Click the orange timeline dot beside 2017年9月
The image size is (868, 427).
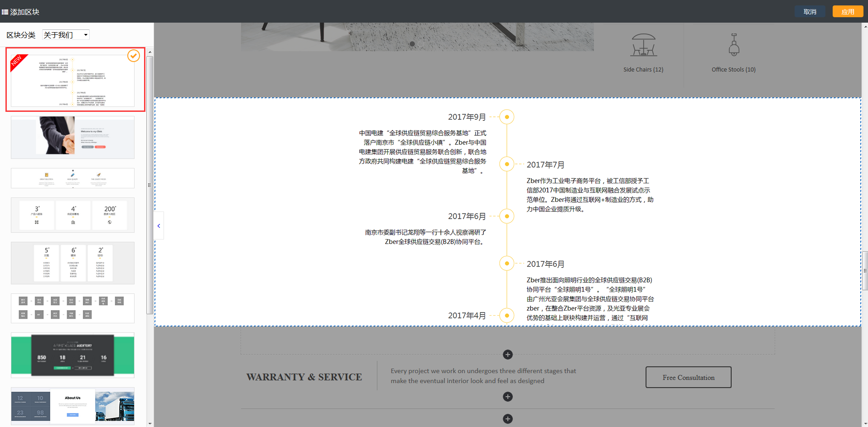506,117
